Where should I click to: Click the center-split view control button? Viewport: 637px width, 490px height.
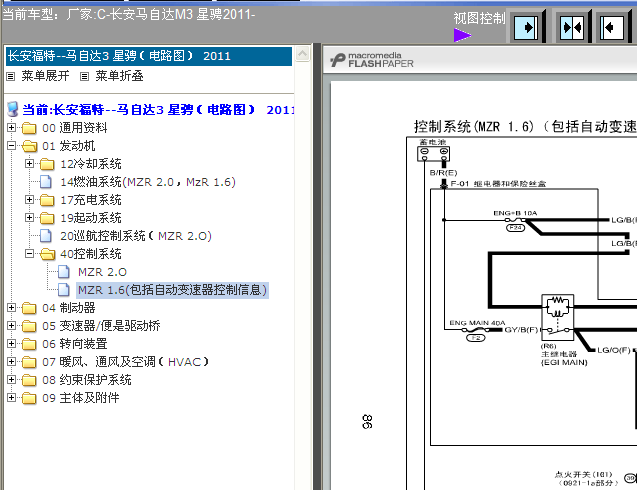click(x=572, y=28)
